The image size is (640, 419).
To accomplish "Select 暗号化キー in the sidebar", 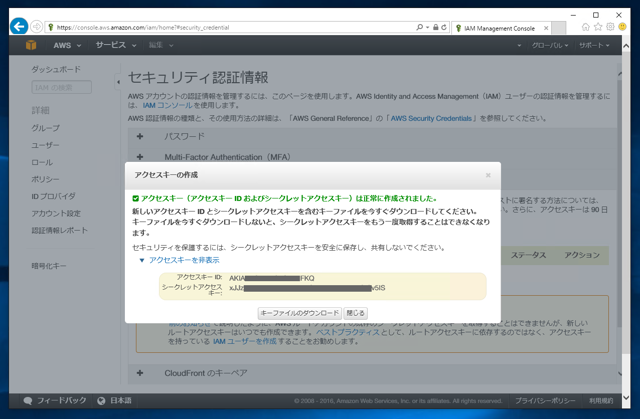I will 49,266.
